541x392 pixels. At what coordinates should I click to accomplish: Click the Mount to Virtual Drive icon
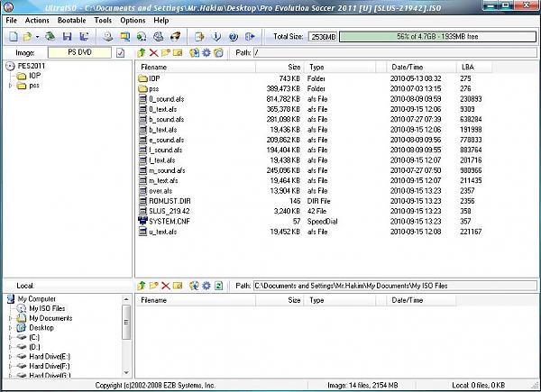(159, 37)
